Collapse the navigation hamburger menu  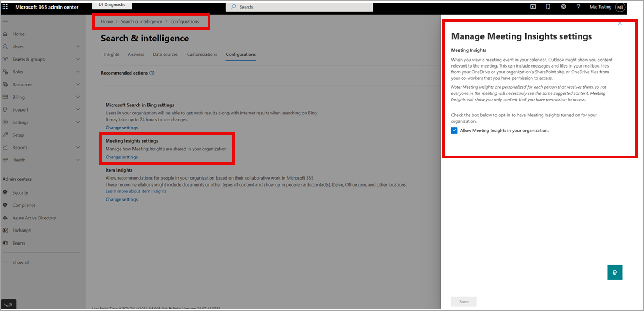pyautogui.click(x=5, y=21)
